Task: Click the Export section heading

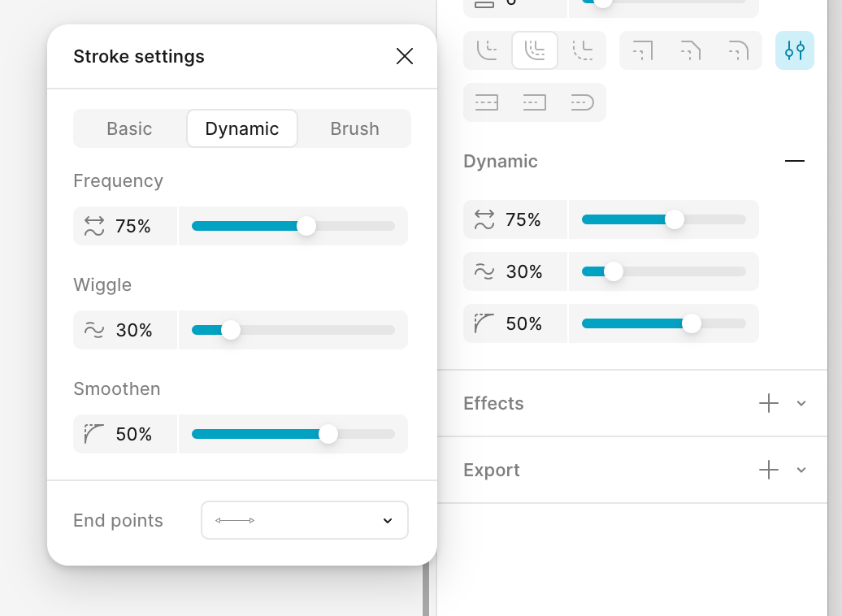Action: (x=492, y=470)
